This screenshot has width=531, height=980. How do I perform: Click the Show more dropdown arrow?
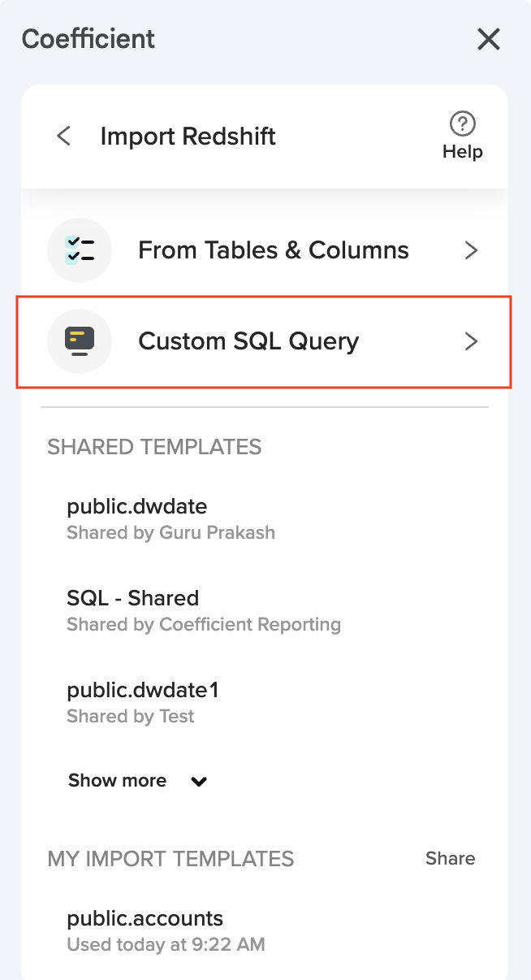coord(199,782)
